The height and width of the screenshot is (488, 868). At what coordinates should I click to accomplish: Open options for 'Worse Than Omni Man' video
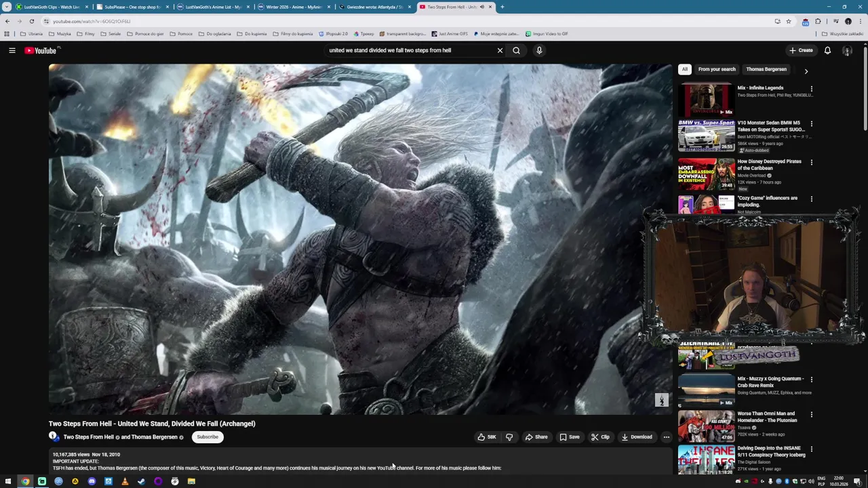coord(811,415)
